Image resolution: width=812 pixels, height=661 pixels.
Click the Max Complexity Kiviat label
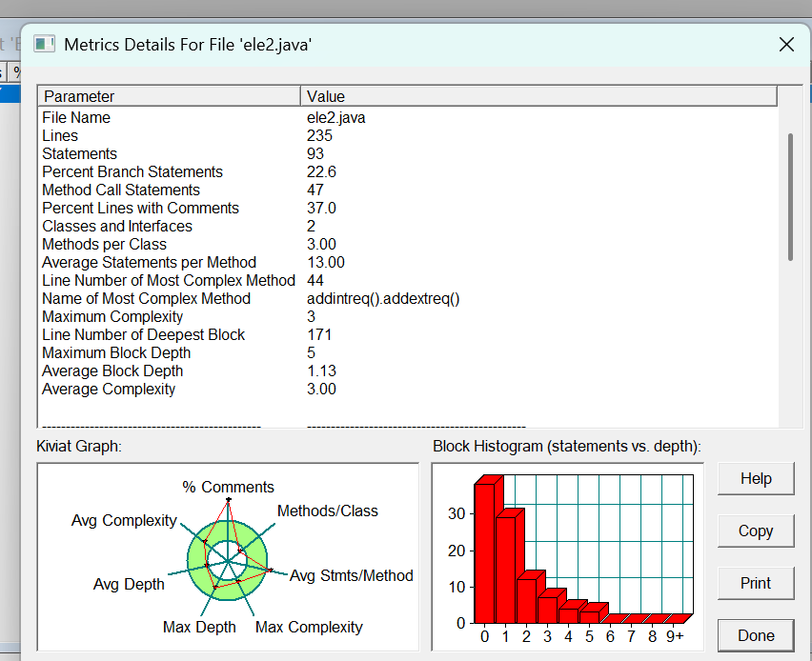[309, 627]
